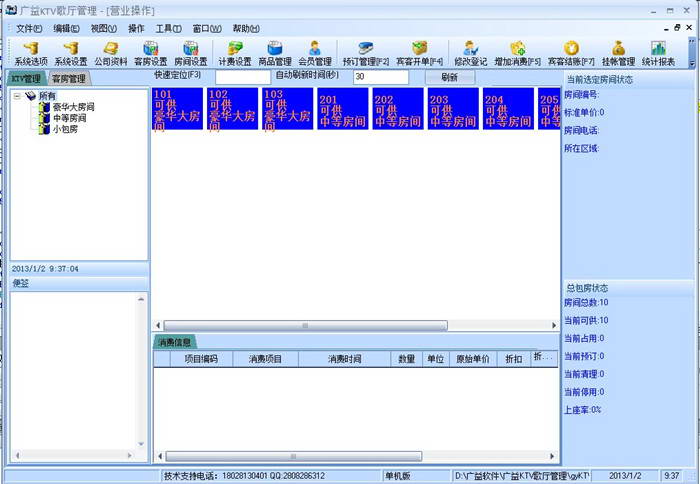700x484 pixels.
Task: Open 修改登记 toolbar icon
Action: (471, 54)
